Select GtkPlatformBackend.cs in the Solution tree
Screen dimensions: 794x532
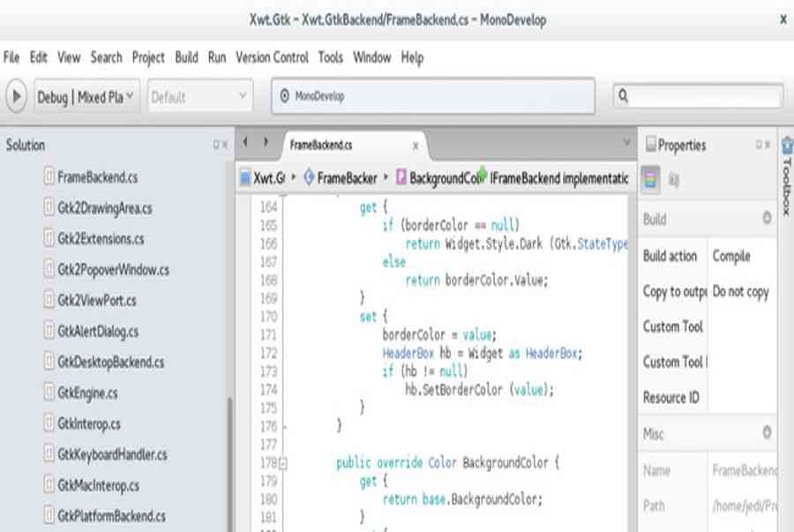(111, 516)
